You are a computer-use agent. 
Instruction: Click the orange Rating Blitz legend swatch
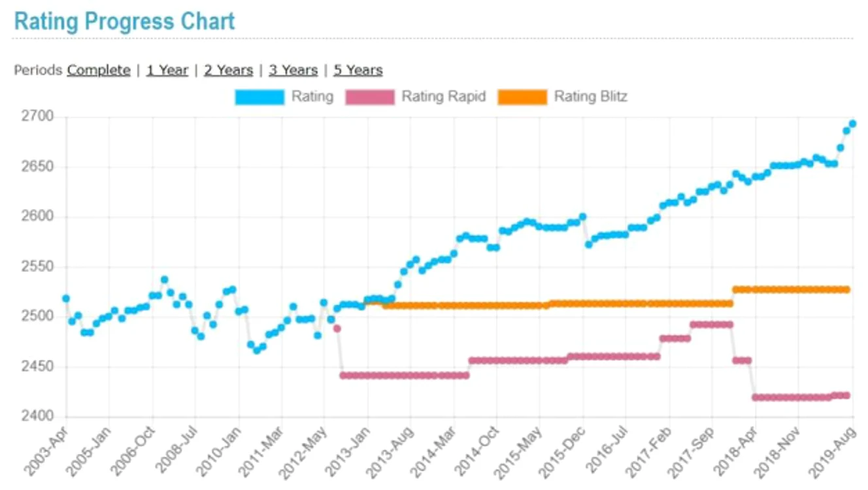click(x=522, y=97)
